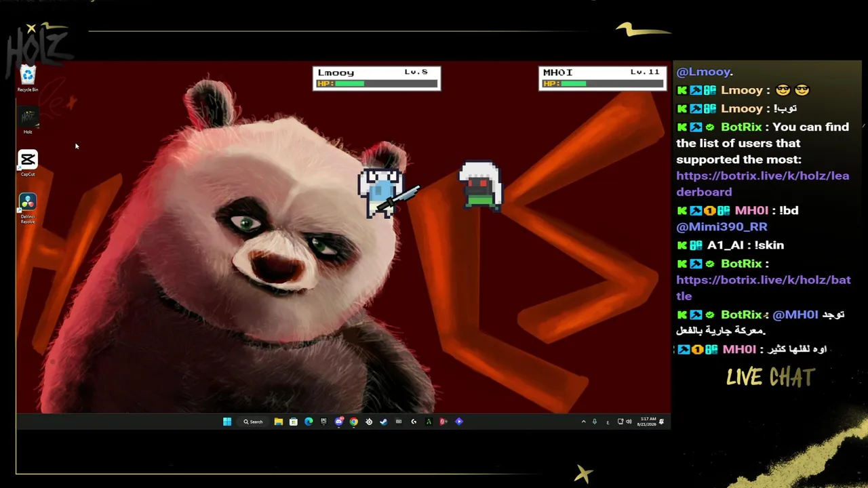868x488 pixels.
Task: Click the microphone icon in system tray
Action: click(x=595, y=422)
